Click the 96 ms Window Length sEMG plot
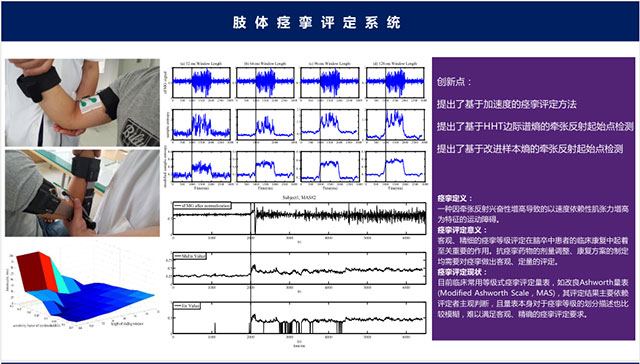This screenshot has width=640, height=364. coord(330,83)
